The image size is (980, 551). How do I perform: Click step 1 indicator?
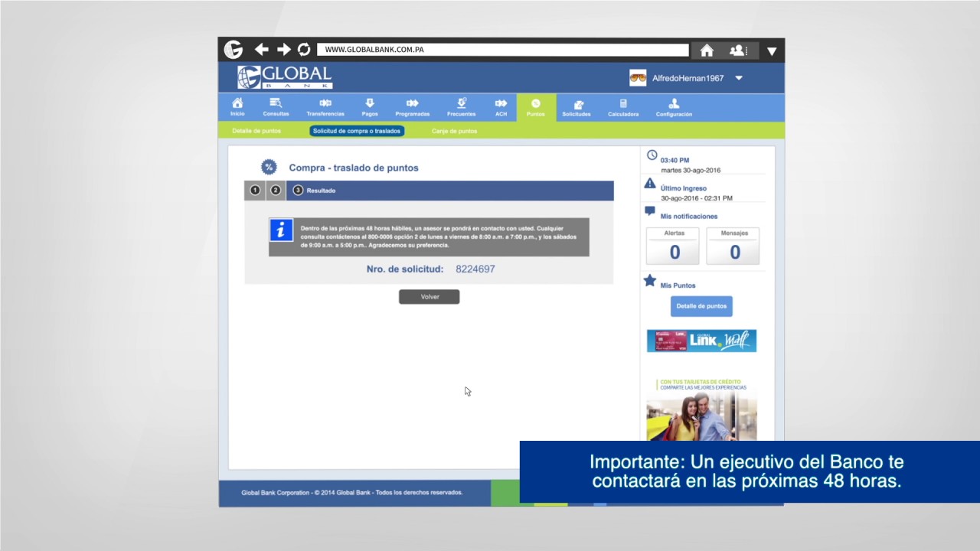pos(255,191)
